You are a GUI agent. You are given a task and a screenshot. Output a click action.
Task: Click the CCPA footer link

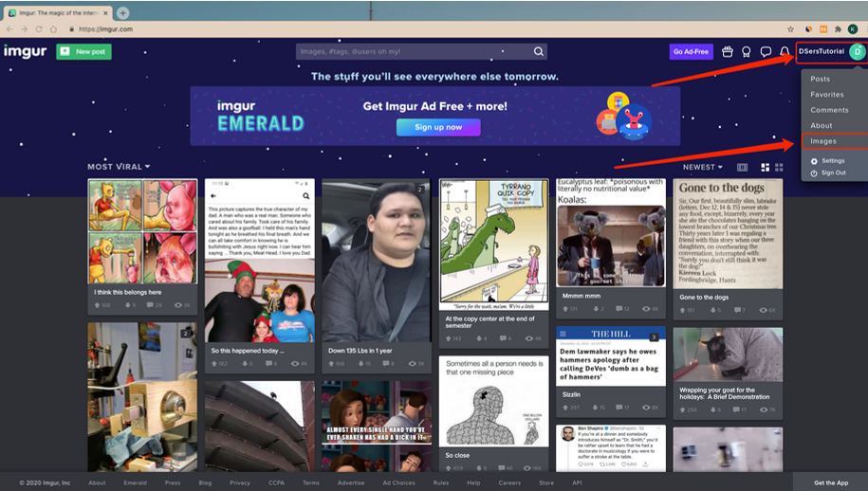[x=276, y=482]
